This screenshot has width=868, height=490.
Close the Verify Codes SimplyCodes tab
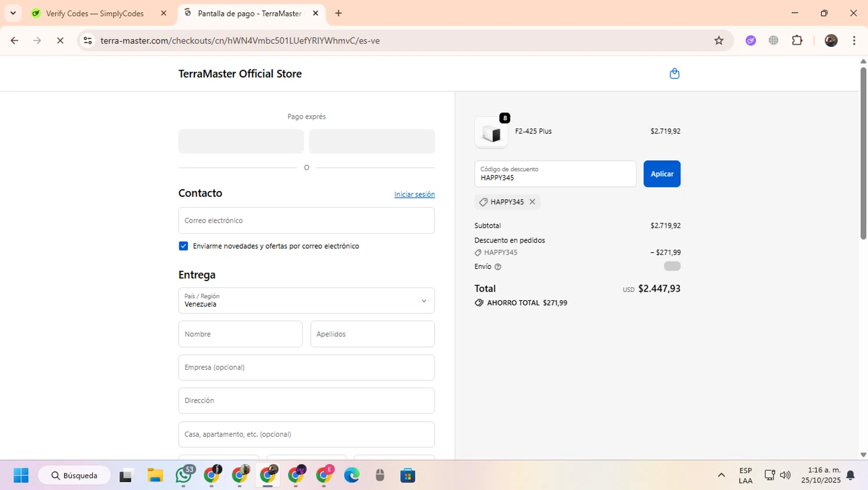[x=164, y=13]
